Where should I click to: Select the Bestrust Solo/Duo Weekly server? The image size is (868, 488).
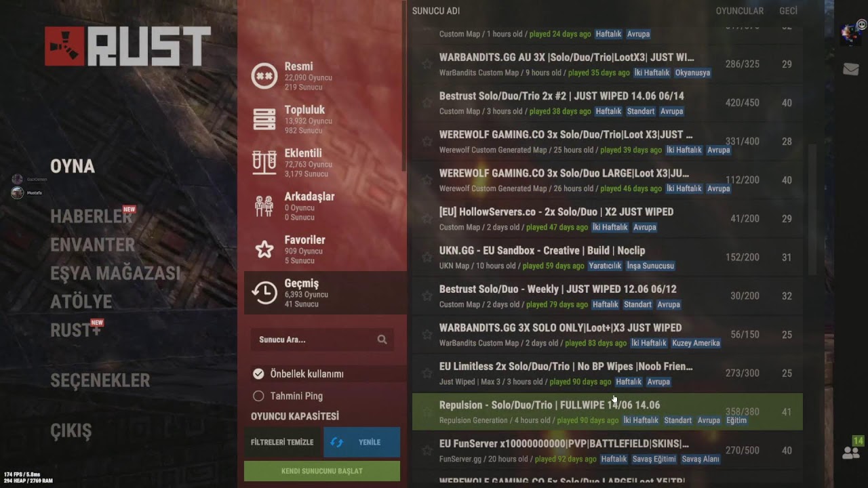point(608,296)
